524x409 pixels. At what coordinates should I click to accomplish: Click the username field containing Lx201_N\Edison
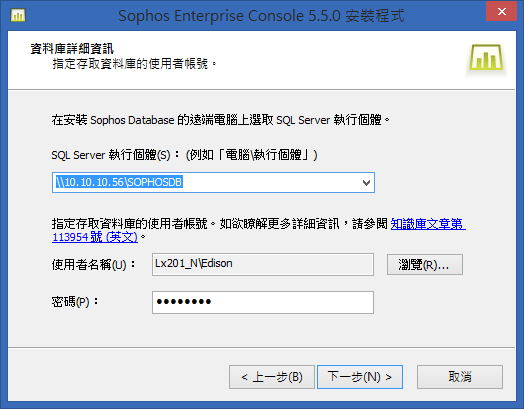click(263, 264)
